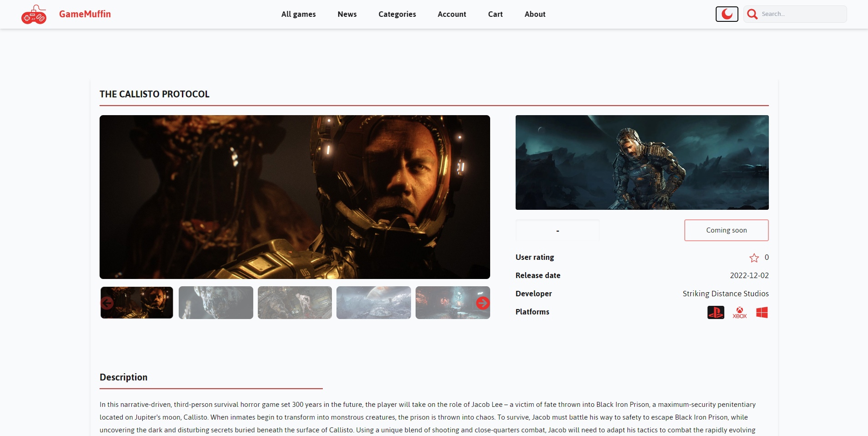Click the Release date label
Image resolution: width=868 pixels, height=436 pixels.
pos(538,275)
